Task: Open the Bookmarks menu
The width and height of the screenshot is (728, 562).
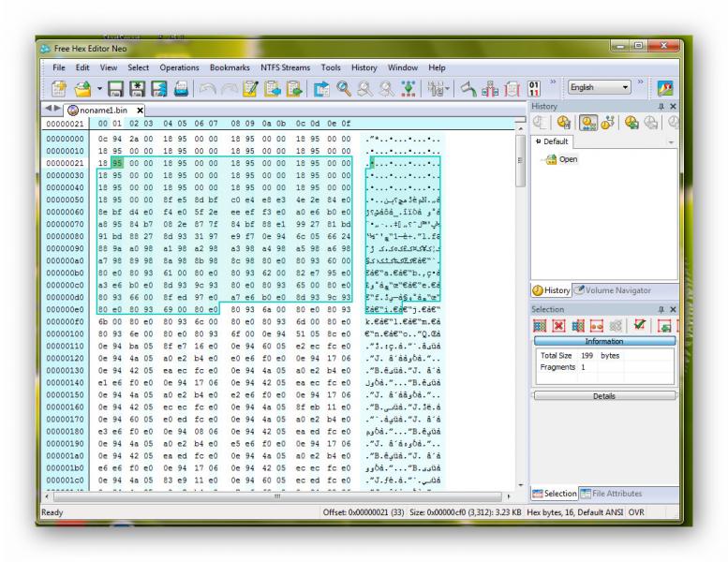Action: (230, 67)
